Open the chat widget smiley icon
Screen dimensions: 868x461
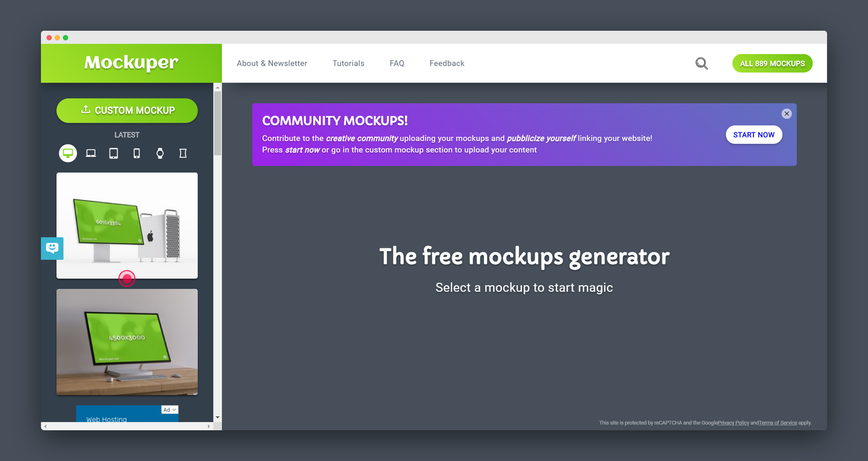[x=52, y=248]
